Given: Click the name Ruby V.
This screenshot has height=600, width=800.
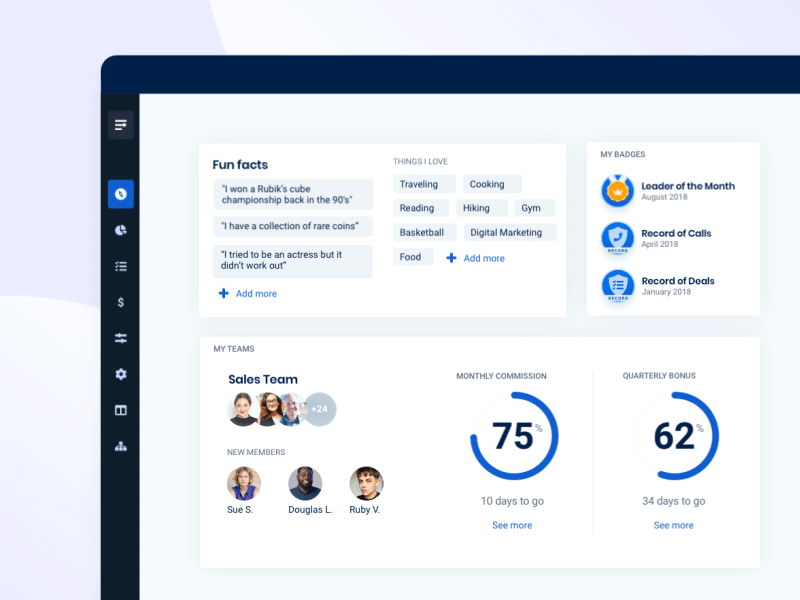Looking at the screenshot, I should tap(364, 510).
